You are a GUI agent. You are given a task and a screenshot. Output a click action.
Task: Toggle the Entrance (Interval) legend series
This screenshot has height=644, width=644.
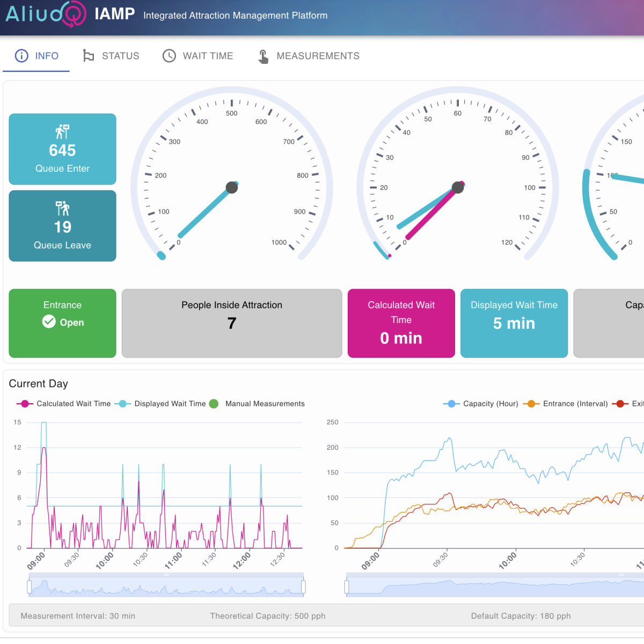(x=565, y=404)
